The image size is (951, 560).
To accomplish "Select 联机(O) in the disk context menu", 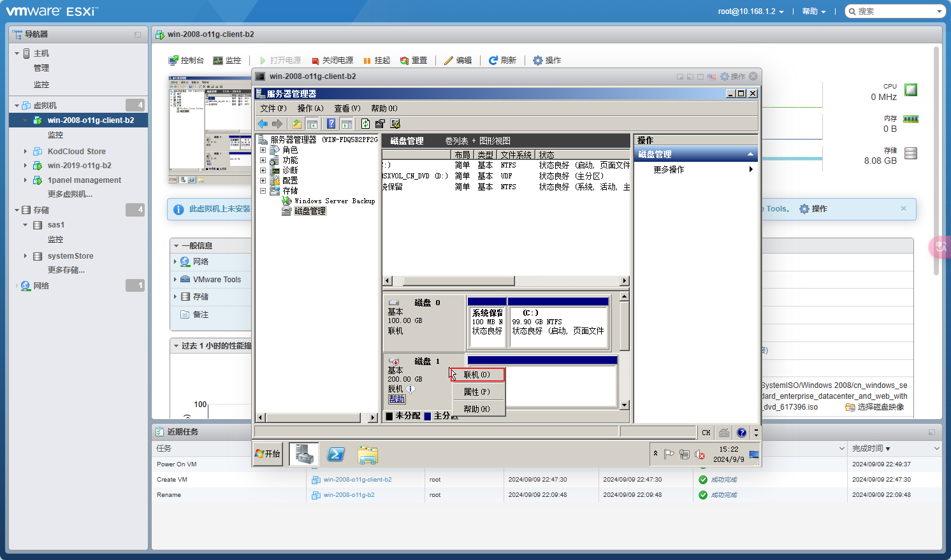I will coord(477,375).
